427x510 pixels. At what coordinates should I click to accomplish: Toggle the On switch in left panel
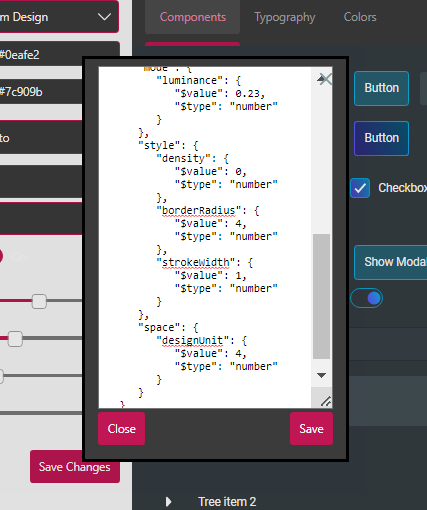click(x=1, y=257)
